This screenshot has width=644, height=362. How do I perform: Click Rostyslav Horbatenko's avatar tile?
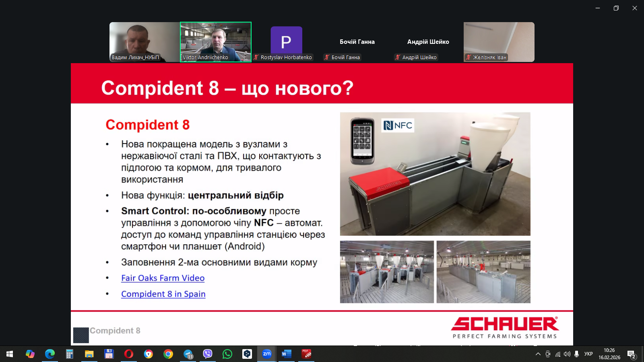point(287,42)
